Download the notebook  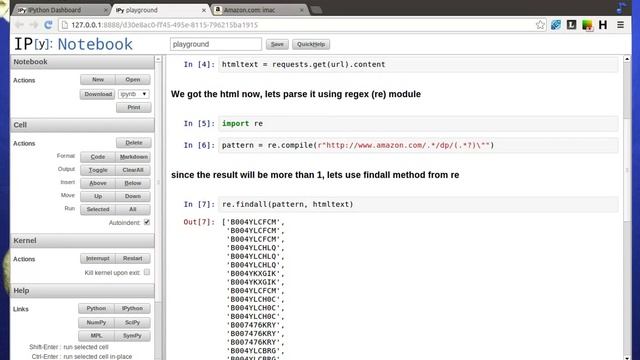click(98, 94)
